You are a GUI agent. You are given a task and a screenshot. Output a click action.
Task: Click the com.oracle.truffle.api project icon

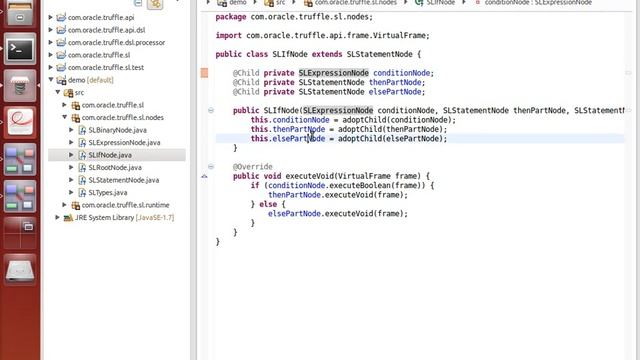[61, 18]
